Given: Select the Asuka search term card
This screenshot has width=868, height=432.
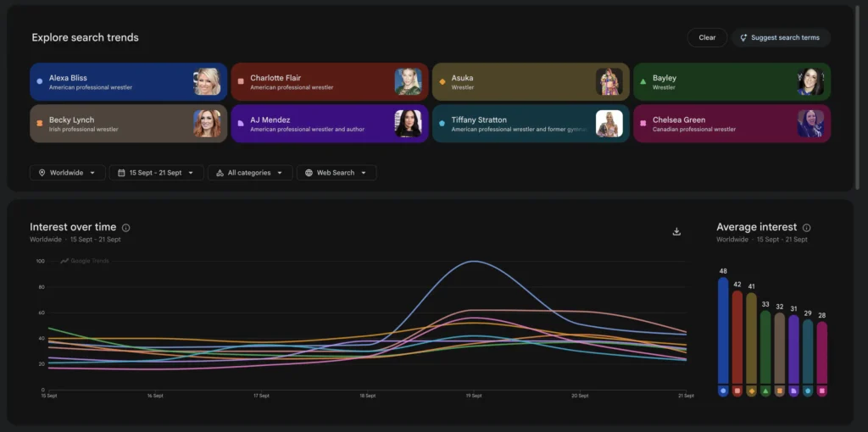Looking at the screenshot, I should coord(531,82).
